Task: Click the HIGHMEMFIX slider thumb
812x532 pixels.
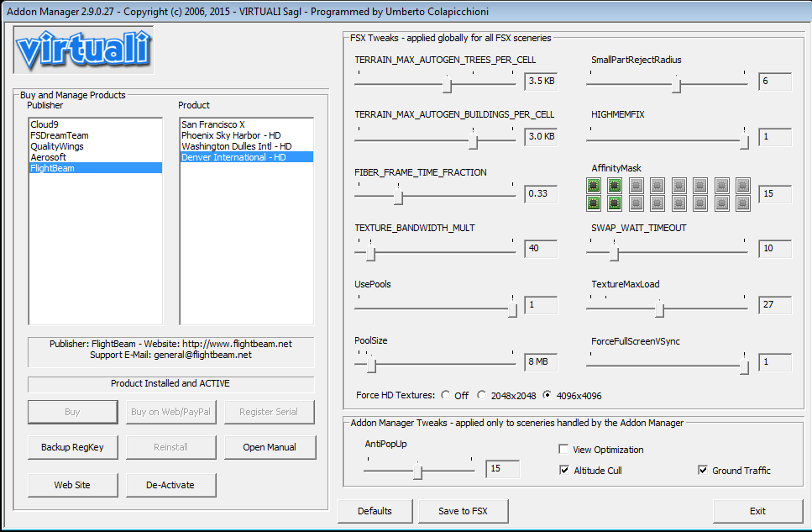Action: (744, 140)
